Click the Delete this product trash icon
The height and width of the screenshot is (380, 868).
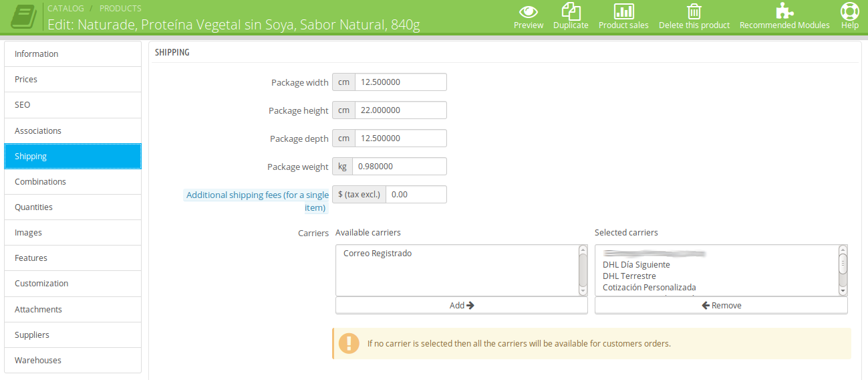coord(694,11)
